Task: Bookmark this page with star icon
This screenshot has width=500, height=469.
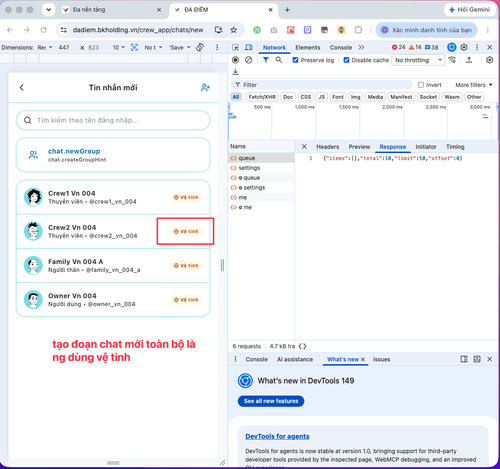Action: tap(234, 30)
